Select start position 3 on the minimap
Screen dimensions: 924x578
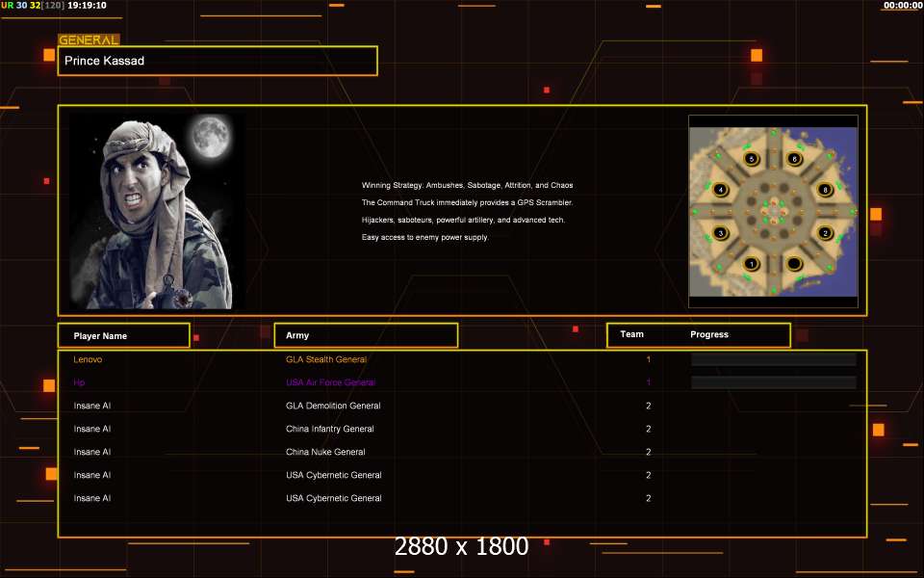(x=720, y=233)
